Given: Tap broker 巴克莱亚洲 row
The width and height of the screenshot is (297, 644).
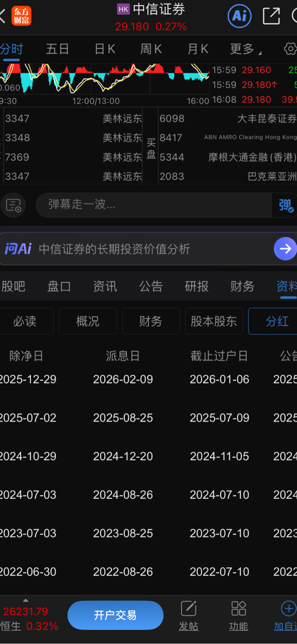Looking at the screenshot, I should coord(228,177).
